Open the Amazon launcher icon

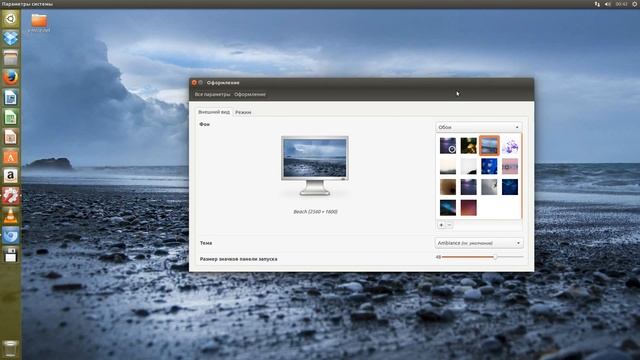pos(11,176)
